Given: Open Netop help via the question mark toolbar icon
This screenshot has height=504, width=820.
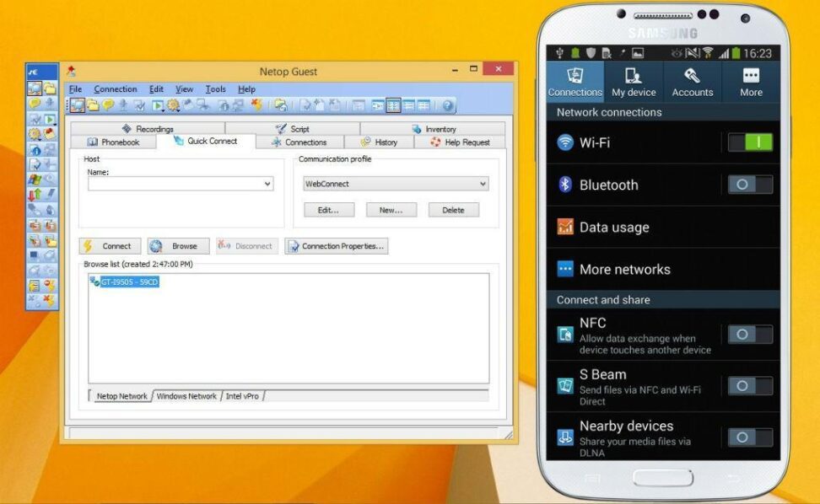Looking at the screenshot, I should [447, 105].
